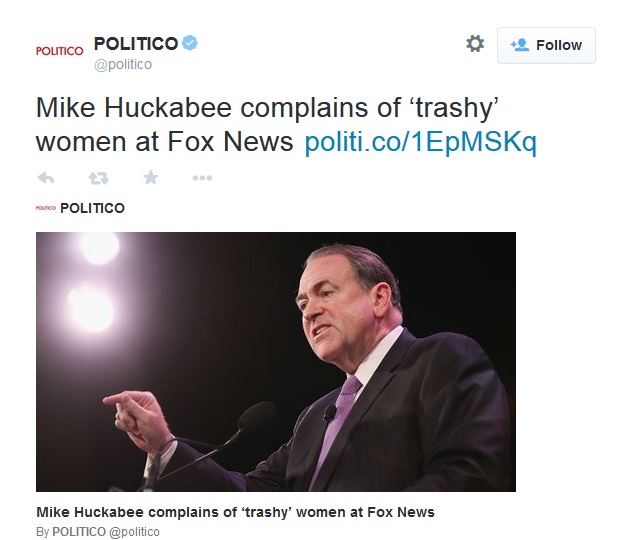Viewport: 633px width, 540px height.
Task: Open the politi.co/1EpMSKq link
Action: point(420,142)
